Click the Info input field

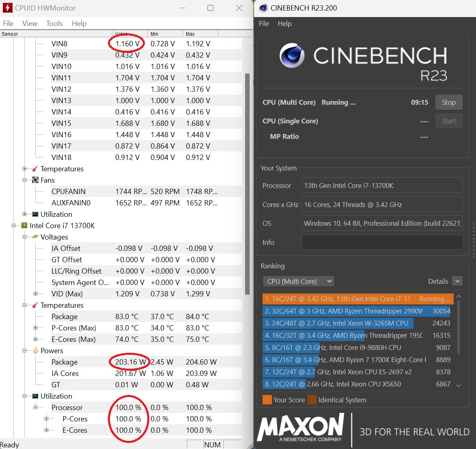[382, 242]
